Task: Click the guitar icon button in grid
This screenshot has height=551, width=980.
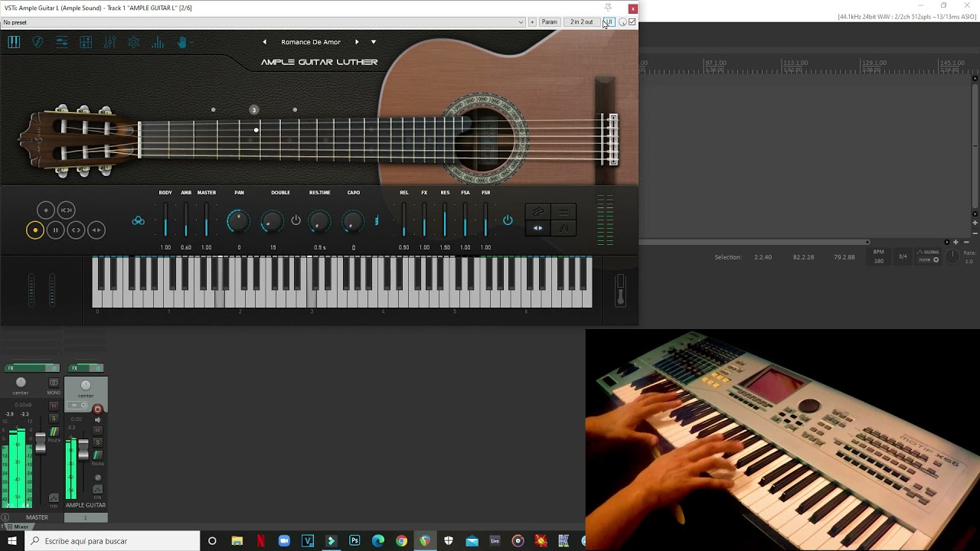Action: [537, 212]
